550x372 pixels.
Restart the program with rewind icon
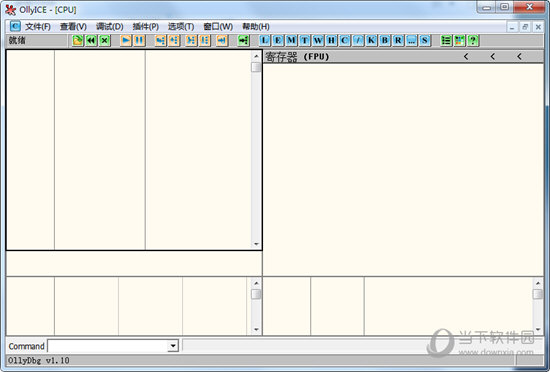point(91,41)
